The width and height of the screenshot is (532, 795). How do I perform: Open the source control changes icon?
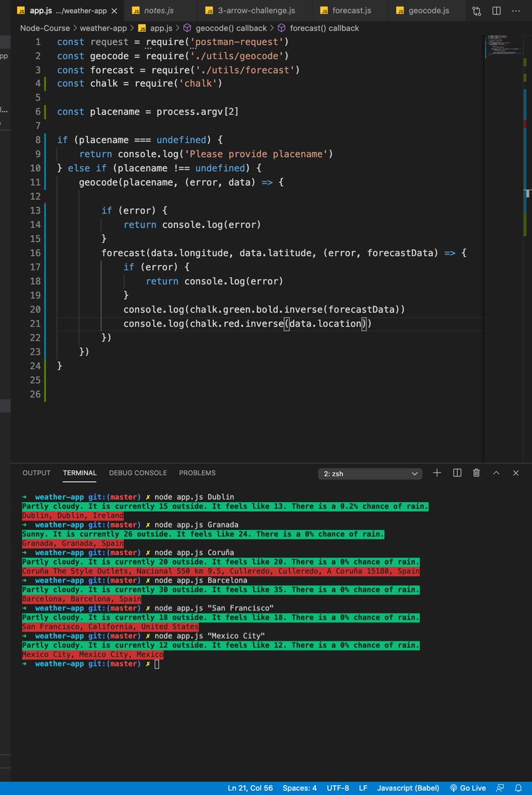tap(477, 11)
